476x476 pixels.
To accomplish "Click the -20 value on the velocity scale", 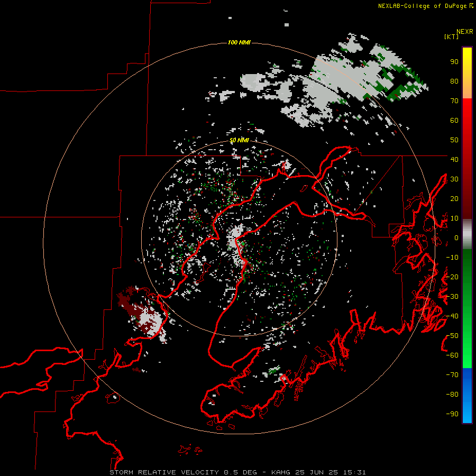I will (452, 277).
